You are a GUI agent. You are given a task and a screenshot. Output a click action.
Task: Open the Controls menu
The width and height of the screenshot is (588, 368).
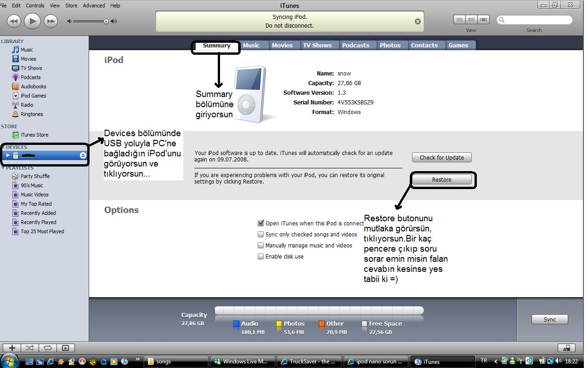click(x=35, y=6)
